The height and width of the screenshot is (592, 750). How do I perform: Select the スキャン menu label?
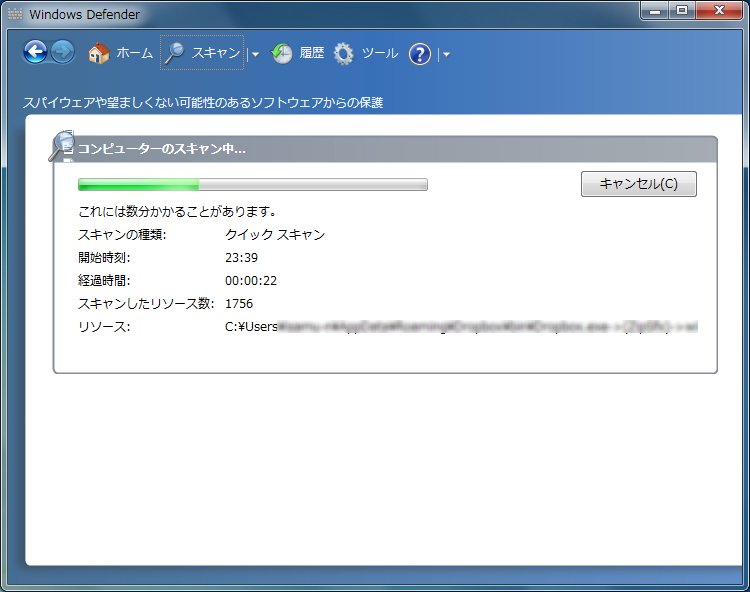pos(216,53)
